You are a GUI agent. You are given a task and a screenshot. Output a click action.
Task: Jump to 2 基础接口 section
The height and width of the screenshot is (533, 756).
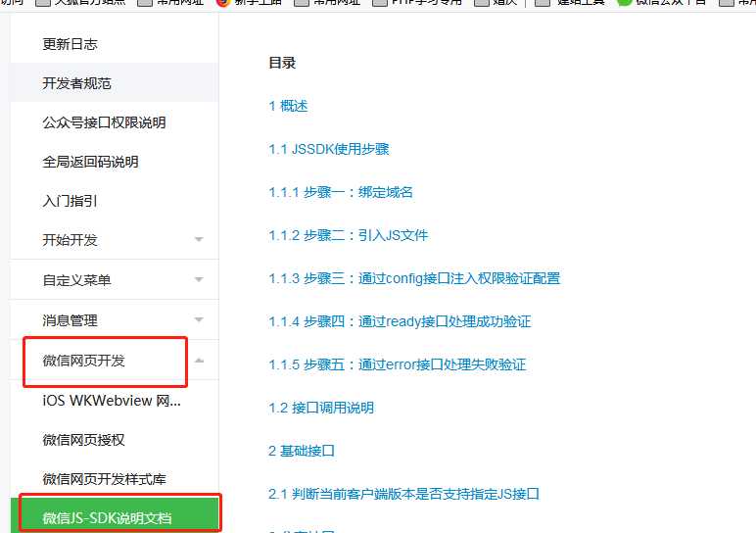302,451
